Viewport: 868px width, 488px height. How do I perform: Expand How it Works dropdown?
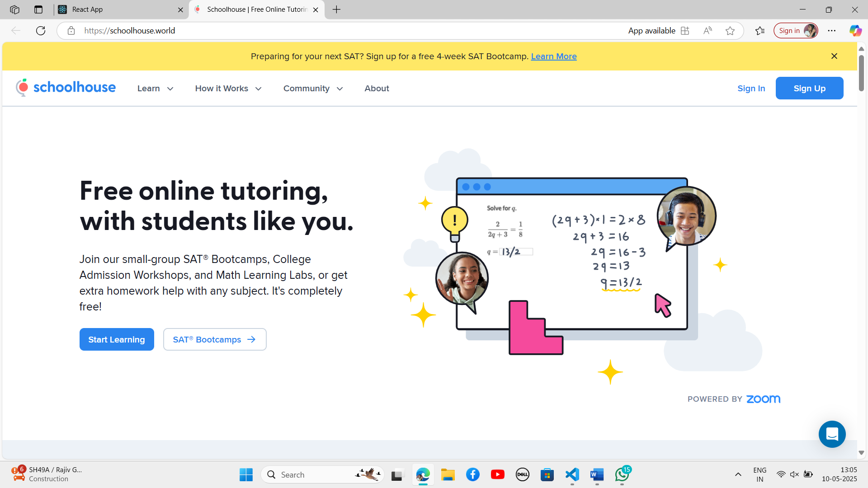click(x=228, y=89)
